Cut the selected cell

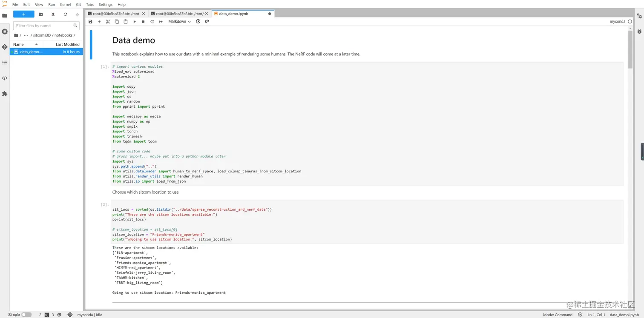[x=108, y=22]
